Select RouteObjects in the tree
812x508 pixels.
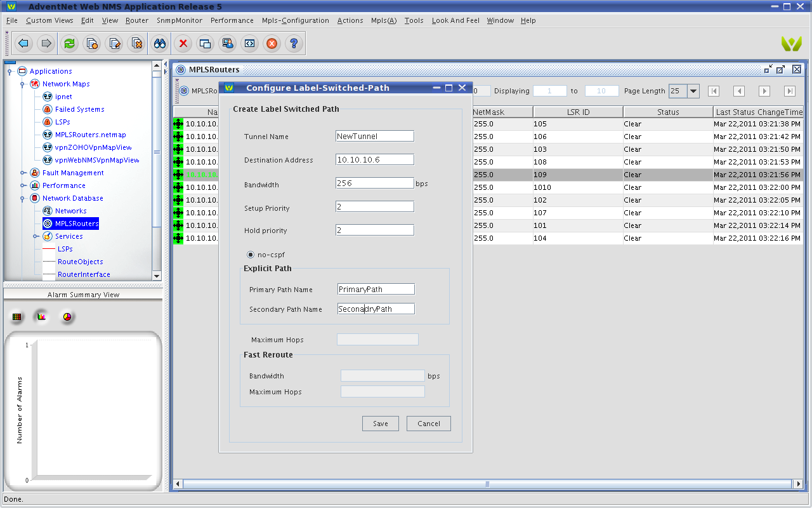point(80,262)
